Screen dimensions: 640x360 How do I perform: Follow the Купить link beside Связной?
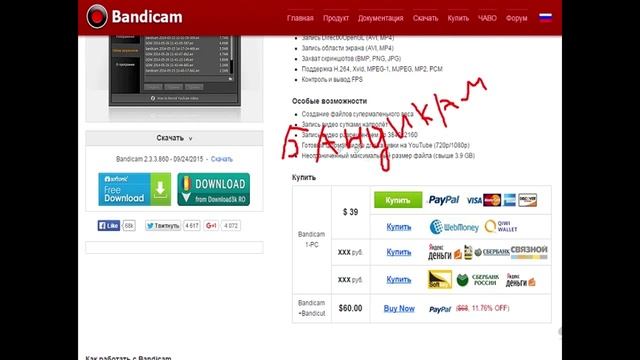(x=399, y=252)
